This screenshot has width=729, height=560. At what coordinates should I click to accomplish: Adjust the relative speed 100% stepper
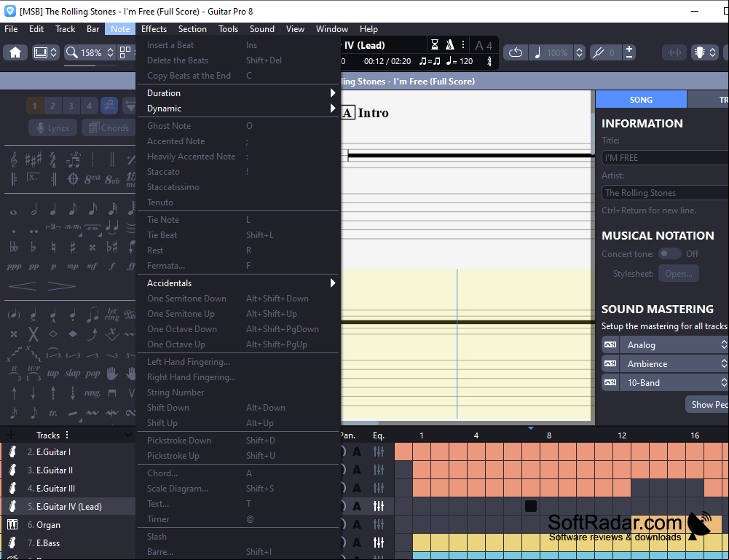click(579, 52)
